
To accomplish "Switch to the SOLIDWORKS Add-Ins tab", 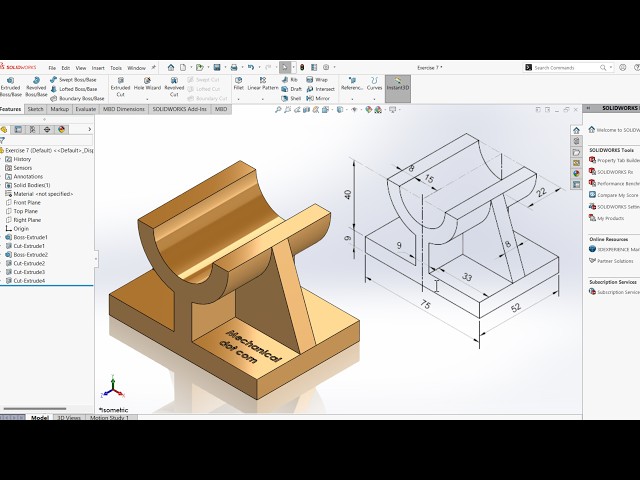I will 180,109.
